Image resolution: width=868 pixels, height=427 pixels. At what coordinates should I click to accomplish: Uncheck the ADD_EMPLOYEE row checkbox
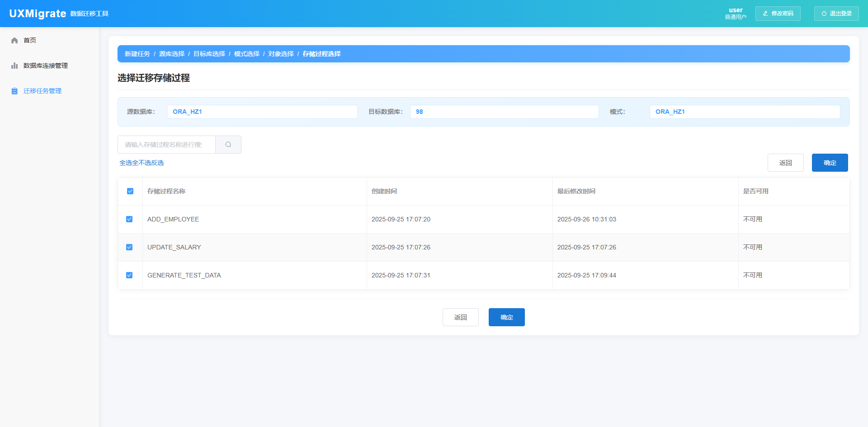coord(129,219)
